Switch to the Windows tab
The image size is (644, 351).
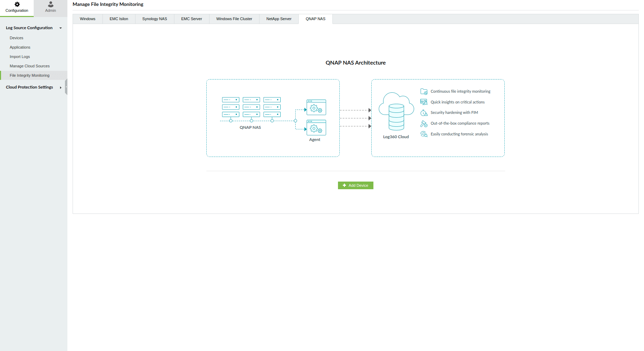88,19
